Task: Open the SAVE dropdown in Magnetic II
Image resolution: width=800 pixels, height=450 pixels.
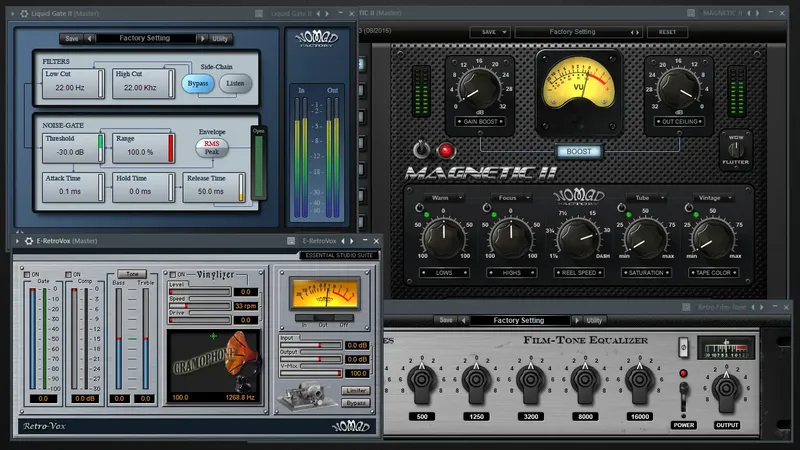Action: click(489, 32)
